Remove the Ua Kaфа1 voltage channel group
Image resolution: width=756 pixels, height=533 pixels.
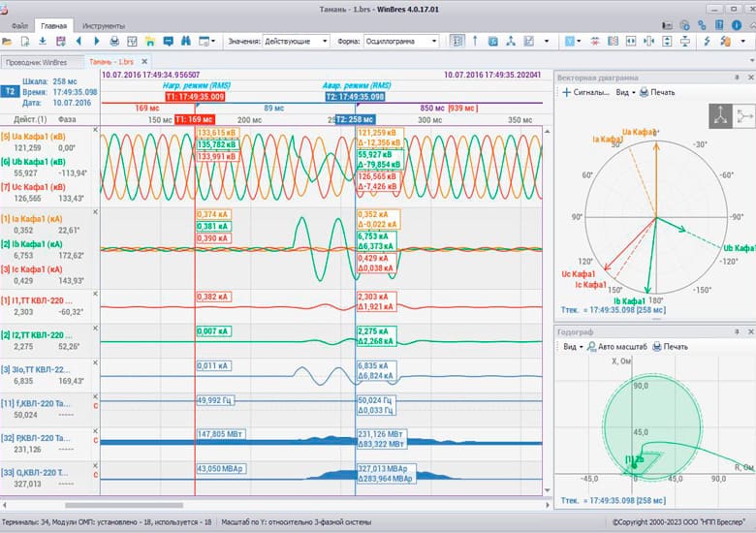95,130
